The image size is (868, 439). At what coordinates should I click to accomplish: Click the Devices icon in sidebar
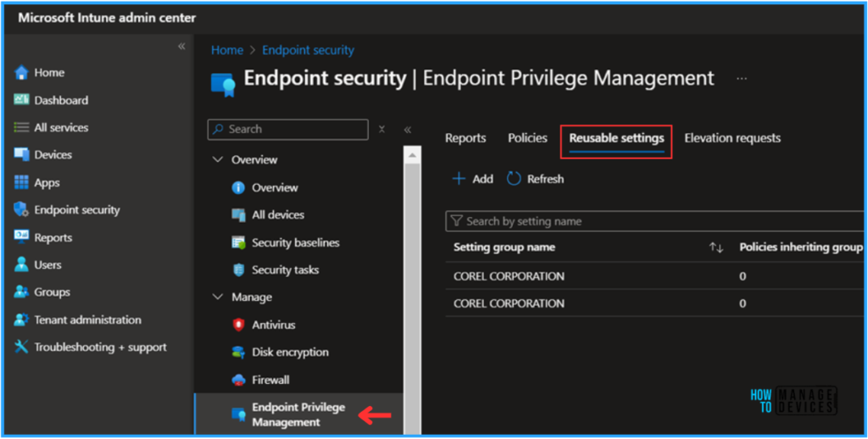21,154
